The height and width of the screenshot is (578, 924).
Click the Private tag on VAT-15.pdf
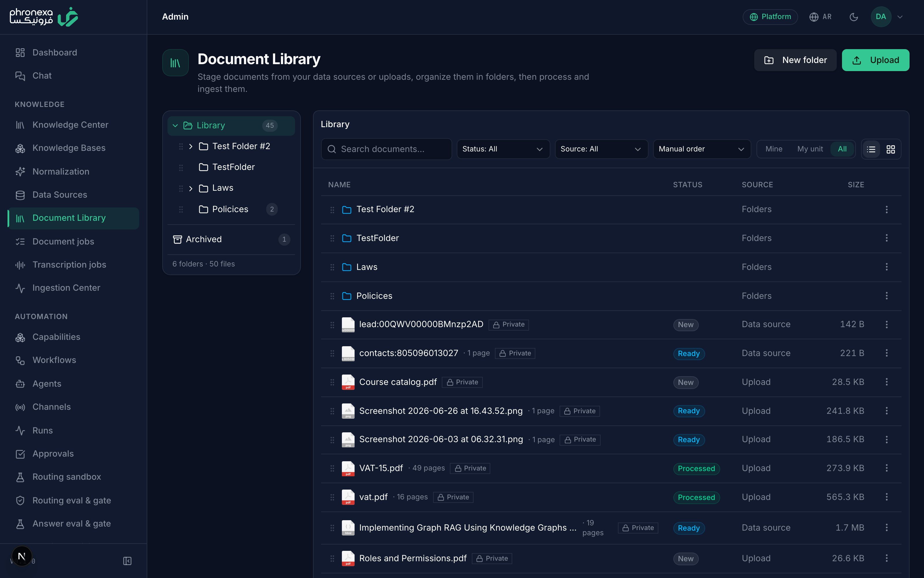tap(470, 468)
